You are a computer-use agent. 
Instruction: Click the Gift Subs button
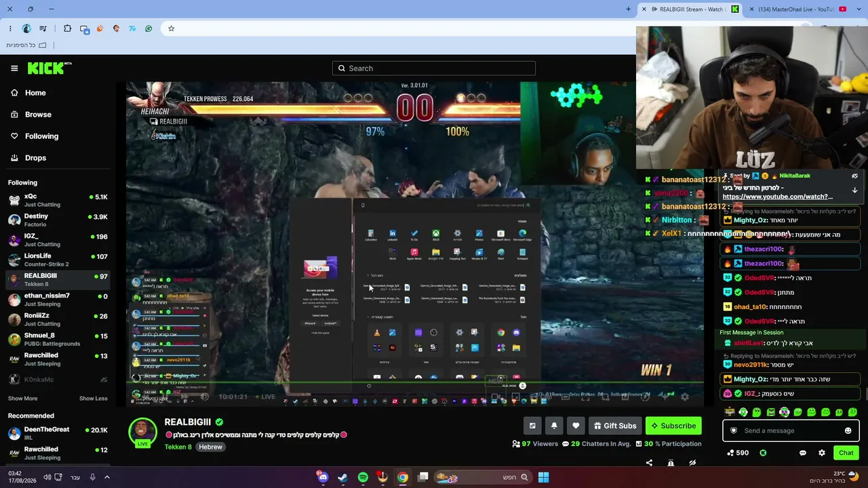coord(615,426)
